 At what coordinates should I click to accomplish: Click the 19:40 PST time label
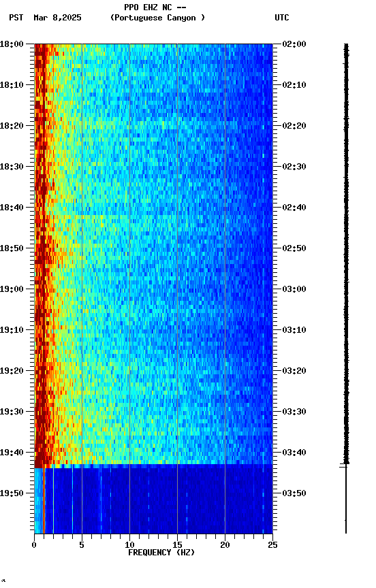(x=12, y=453)
